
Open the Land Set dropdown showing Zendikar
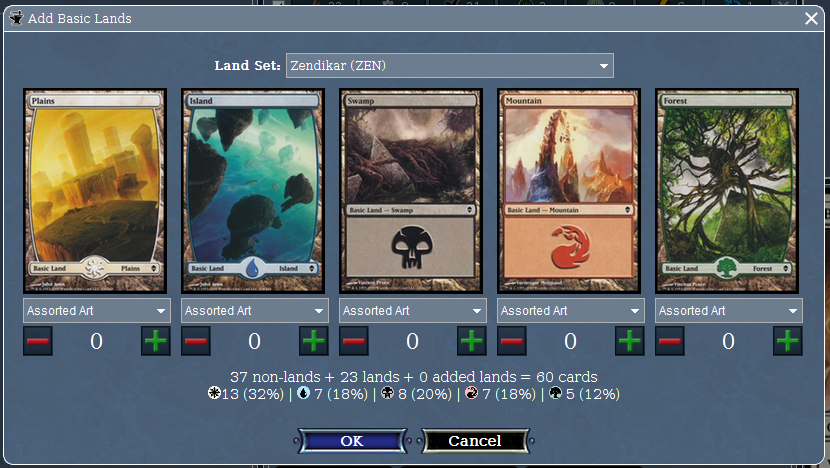tap(450, 66)
